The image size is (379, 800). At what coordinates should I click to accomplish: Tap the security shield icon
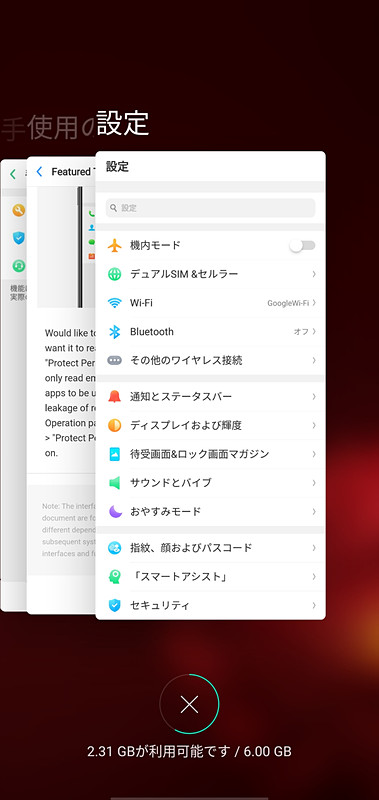click(115, 606)
